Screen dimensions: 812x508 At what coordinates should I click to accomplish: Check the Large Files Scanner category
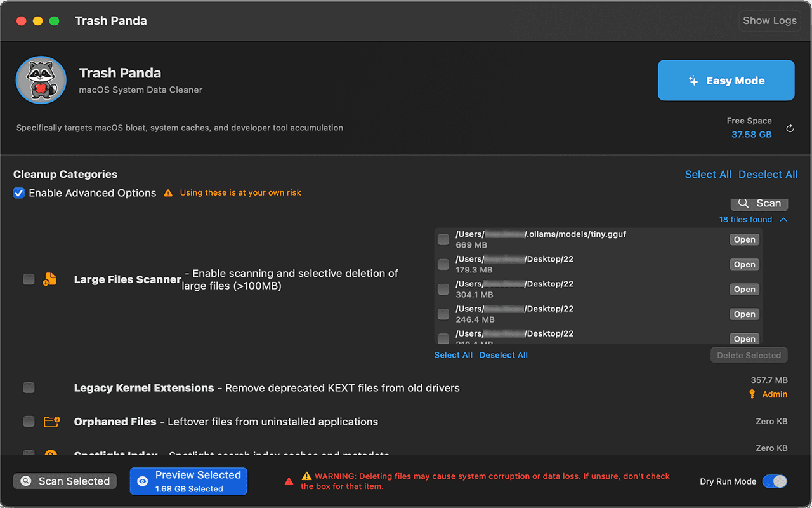(x=29, y=279)
